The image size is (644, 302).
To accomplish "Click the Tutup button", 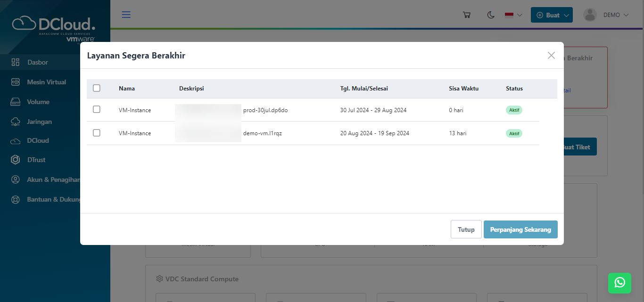I will click(466, 229).
